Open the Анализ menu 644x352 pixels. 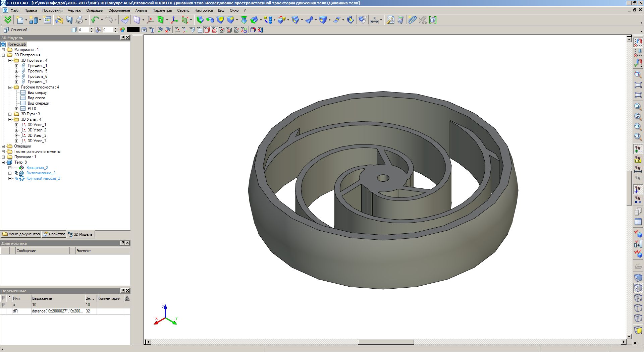click(x=141, y=10)
